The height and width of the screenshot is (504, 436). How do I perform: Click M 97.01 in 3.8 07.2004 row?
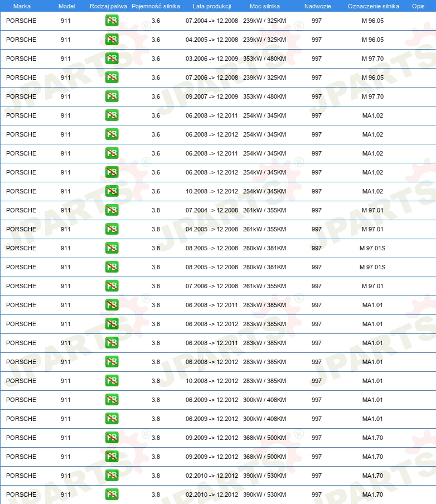372,210
